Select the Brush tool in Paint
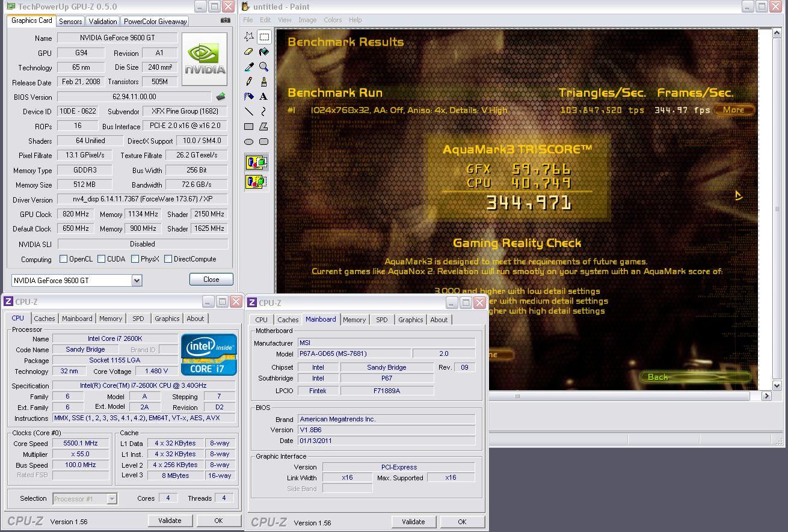 click(x=264, y=82)
